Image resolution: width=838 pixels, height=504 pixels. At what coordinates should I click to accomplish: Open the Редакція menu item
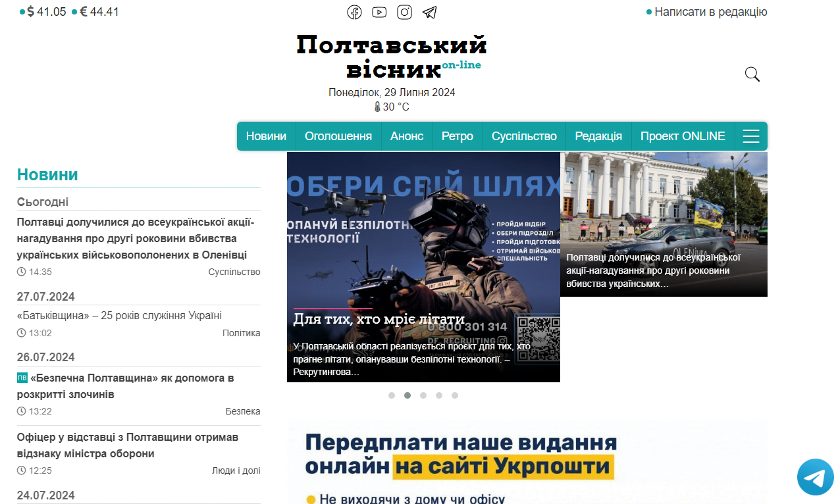pyautogui.click(x=598, y=136)
